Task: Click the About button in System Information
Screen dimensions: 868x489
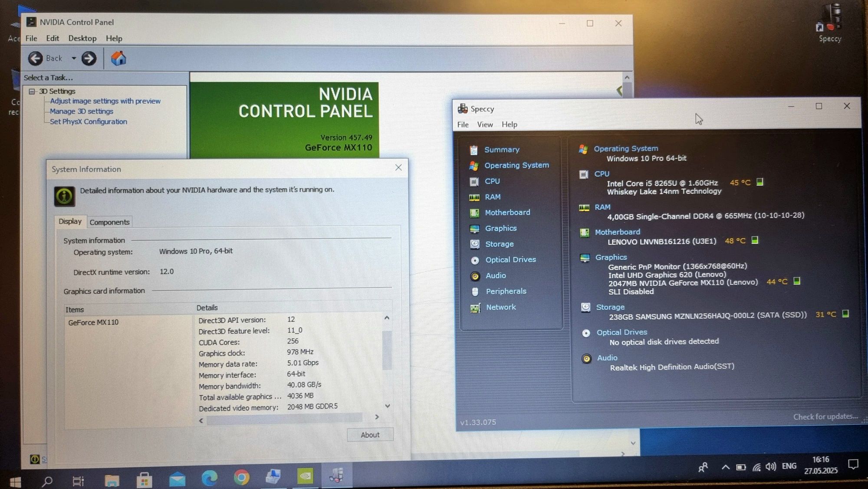Action: (x=370, y=435)
